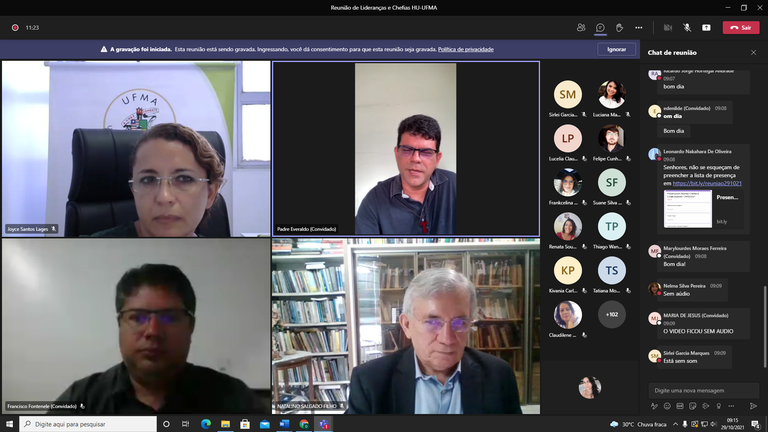Click the new message input field
This screenshot has height=432, width=768.
point(704,390)
